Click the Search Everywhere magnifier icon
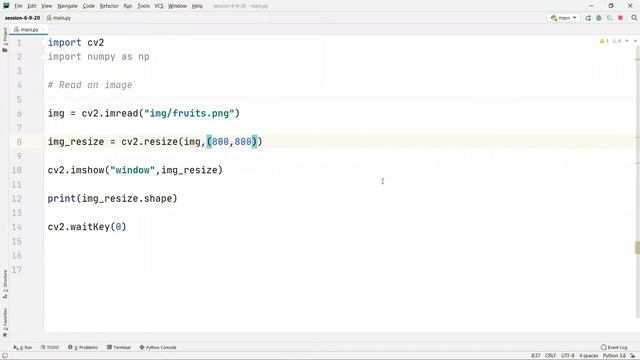This screenshot has width=640, height=360. click(634, 18)
